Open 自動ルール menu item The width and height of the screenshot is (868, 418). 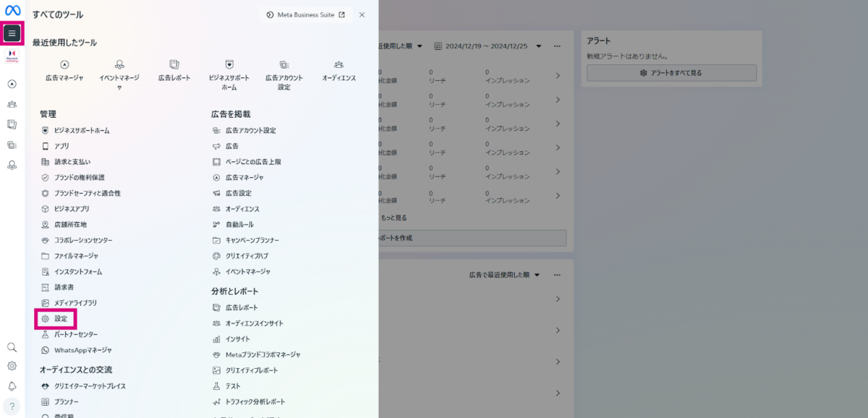coord(233,225)
